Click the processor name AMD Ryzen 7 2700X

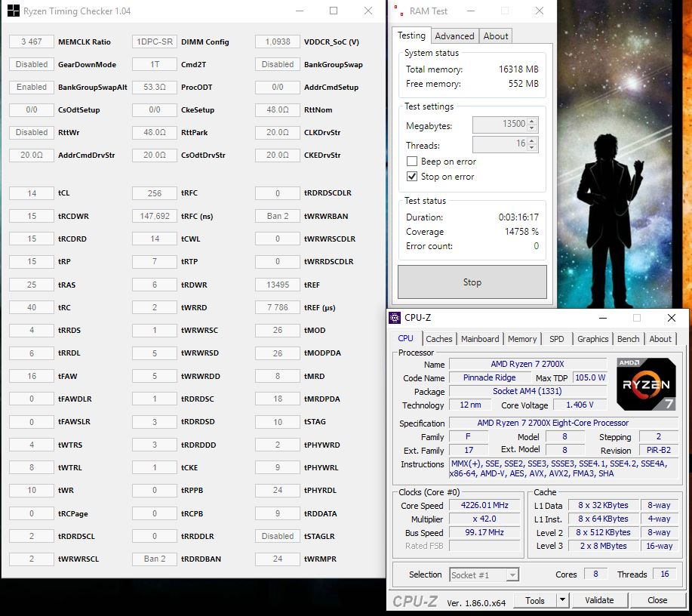[x=527, y=364]
